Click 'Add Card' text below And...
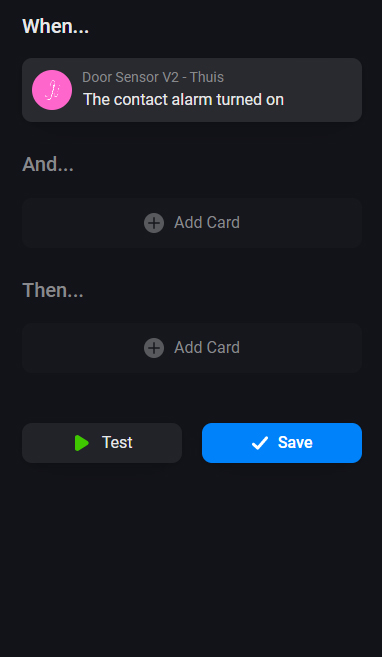 tap(207, 222)
